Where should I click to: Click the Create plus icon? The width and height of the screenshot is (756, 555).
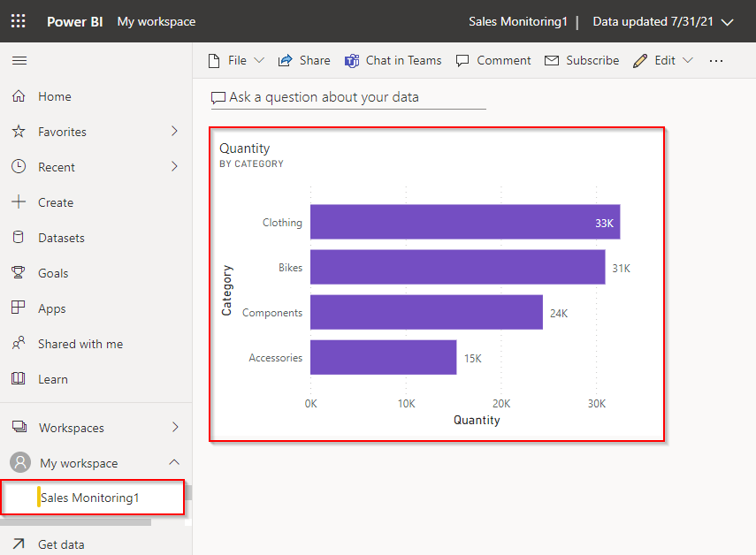point(19,202)
